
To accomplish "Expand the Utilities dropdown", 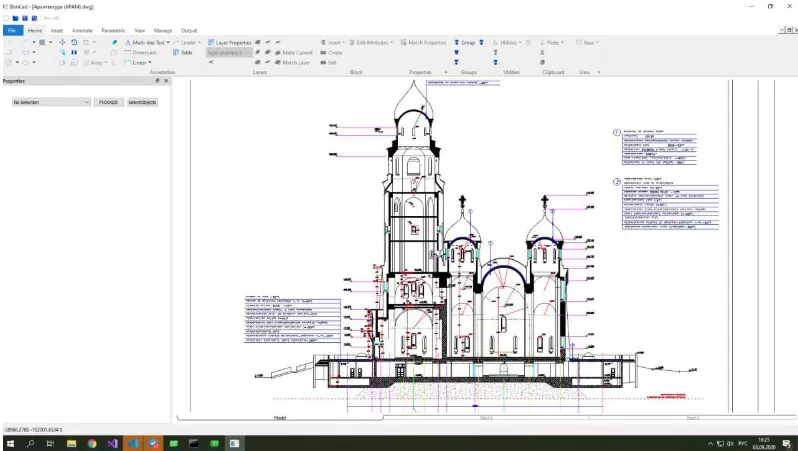I will (x=520, y=43).
